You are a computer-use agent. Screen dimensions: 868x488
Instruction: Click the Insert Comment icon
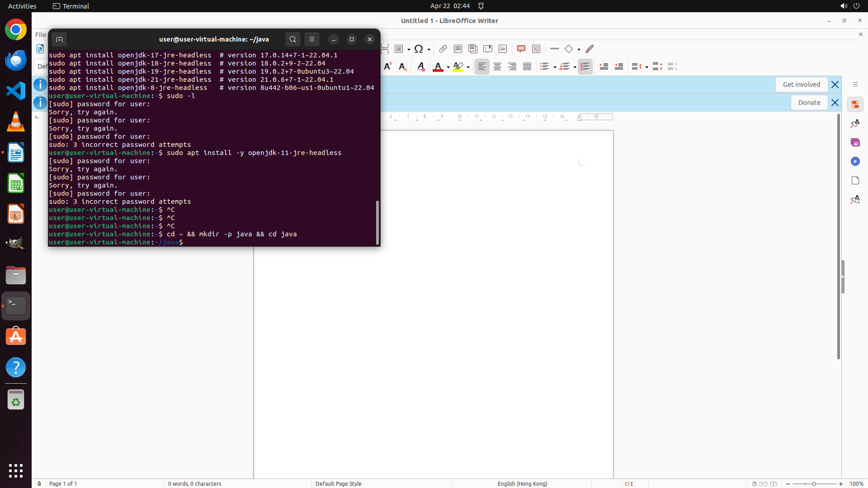click(x=521, y=49)
